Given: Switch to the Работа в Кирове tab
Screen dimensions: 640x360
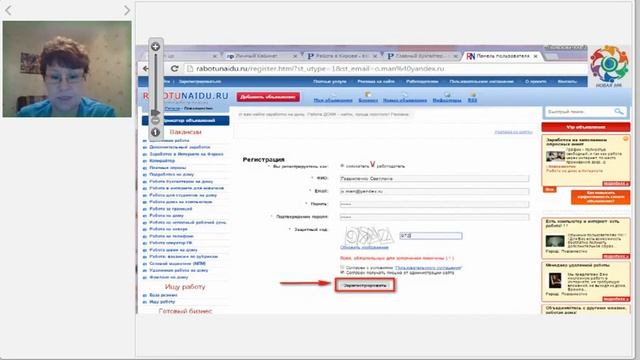Looking at the screenshot, I should pos(341,56).
